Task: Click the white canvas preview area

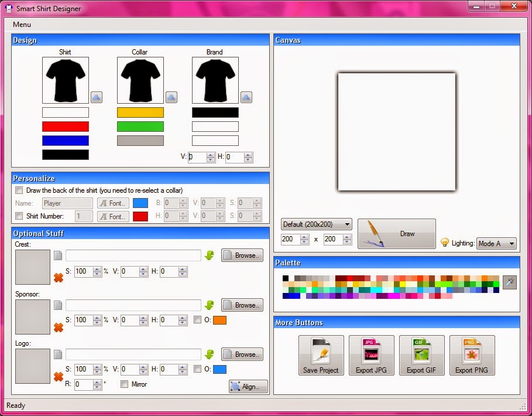Action: pos(397,132)
